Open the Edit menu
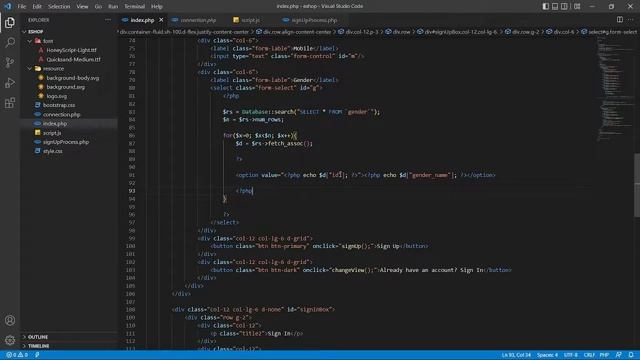Screen dimensions: 640x360 37,7
